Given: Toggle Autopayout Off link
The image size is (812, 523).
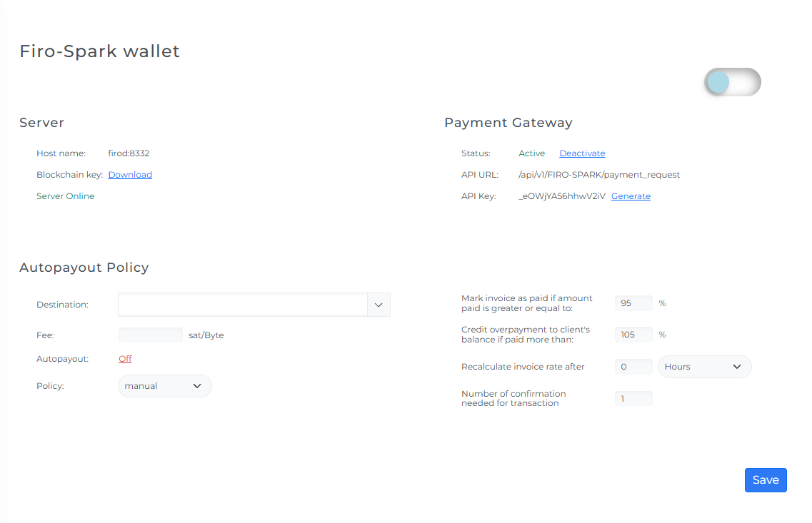Looking at the screenshot, I should (125, 359).
